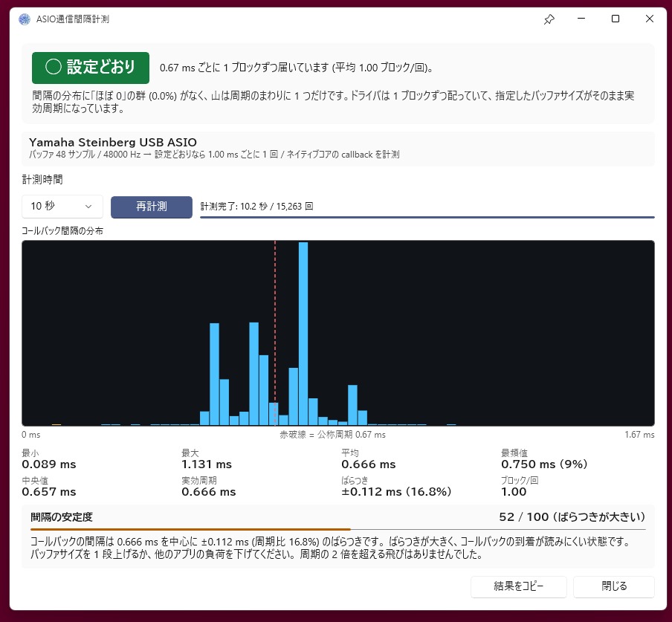
Task: Click the 間隔の安定度 heading
Action: point(62,517)
